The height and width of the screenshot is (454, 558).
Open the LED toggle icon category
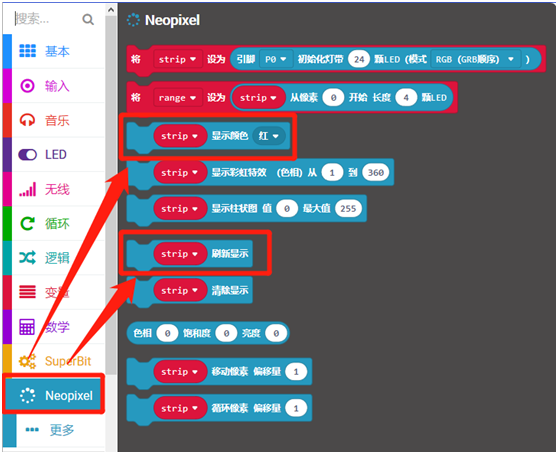click(54, 155)
